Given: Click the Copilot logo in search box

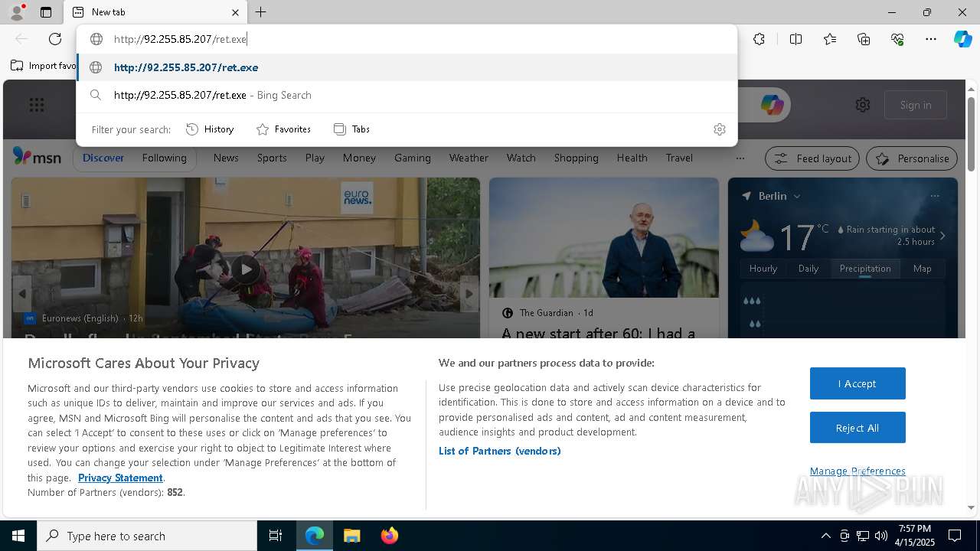Looking at the screenshot, I should 772,105.
